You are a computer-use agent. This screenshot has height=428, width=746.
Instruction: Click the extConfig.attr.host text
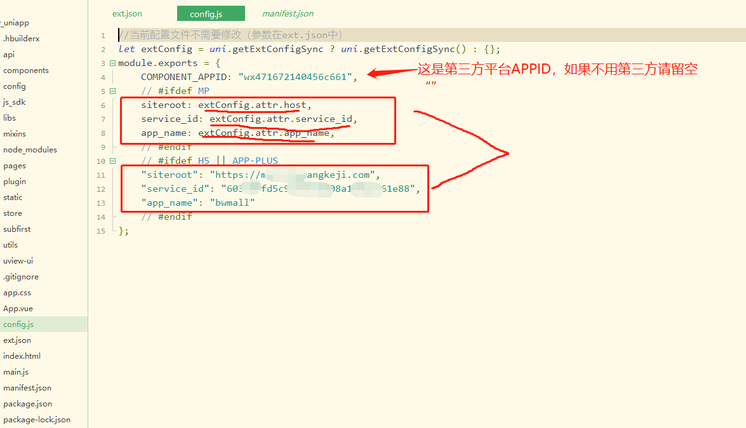click(x=252, y=105)
